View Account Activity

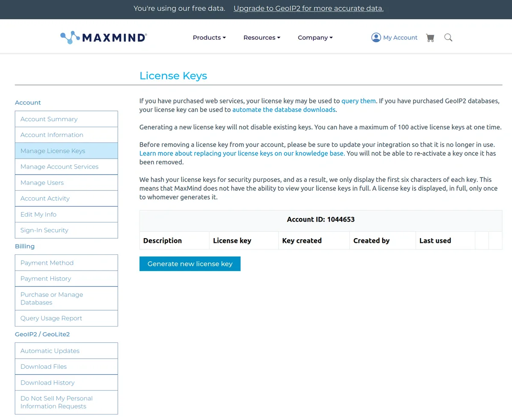[66, 198]
